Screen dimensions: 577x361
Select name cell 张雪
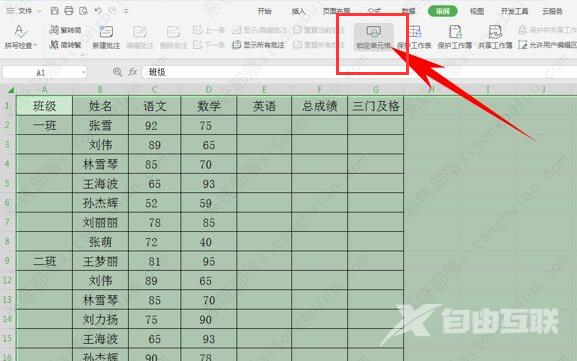[x=100, y=125]
